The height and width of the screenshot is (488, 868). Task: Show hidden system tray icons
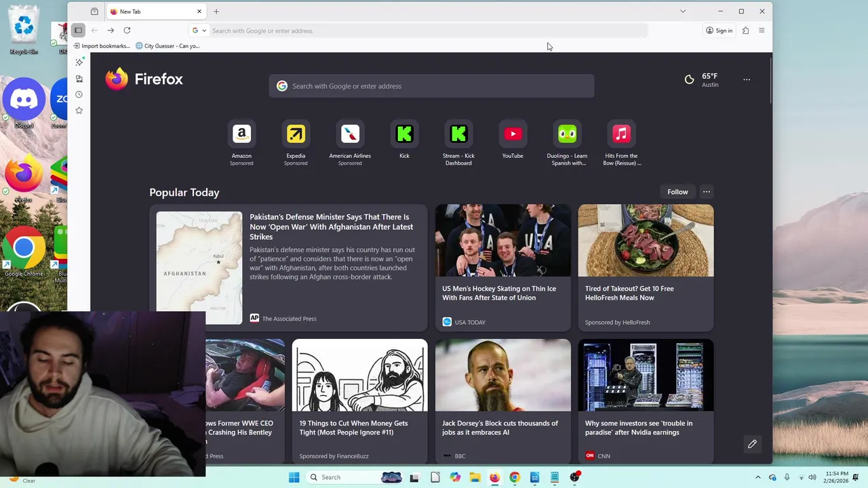[758, 477]
